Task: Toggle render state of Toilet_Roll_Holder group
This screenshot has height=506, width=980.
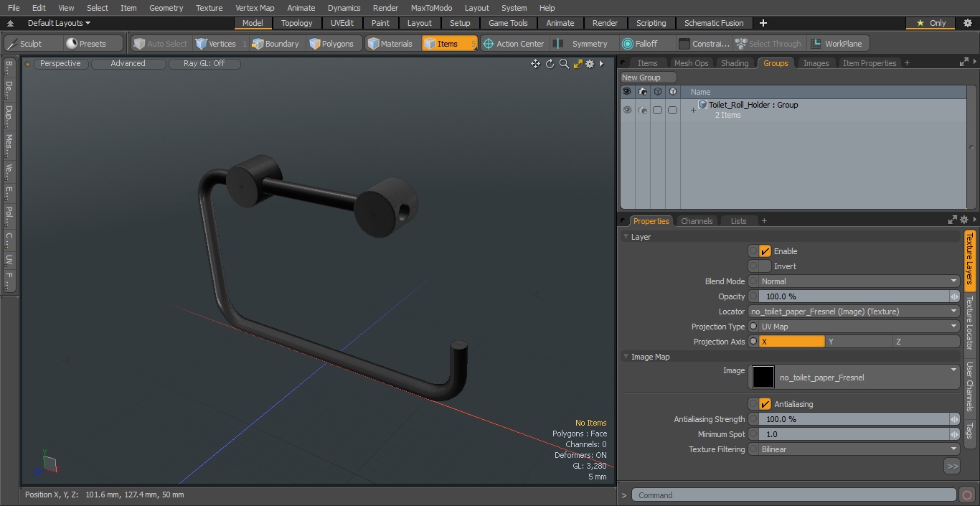Action: point(643,110)
